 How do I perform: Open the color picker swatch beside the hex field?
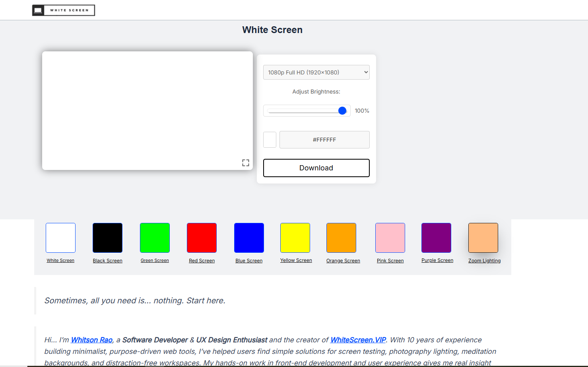point(270,140)
